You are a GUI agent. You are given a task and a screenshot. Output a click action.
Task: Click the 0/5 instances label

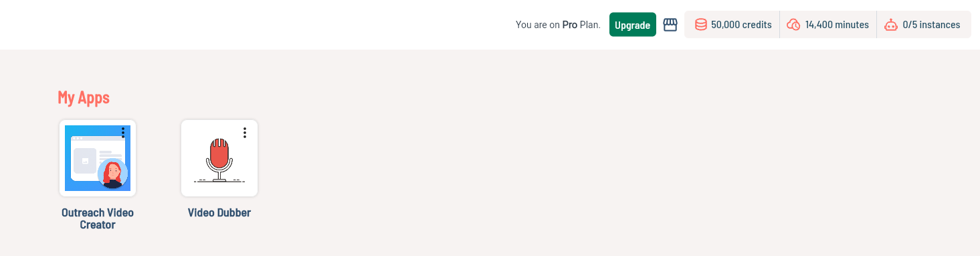tap(931, 25)
